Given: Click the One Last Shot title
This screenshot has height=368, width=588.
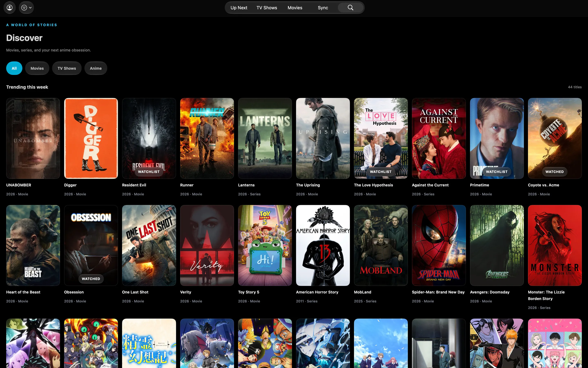Looking at the screenshot, I should pos(135,292).
